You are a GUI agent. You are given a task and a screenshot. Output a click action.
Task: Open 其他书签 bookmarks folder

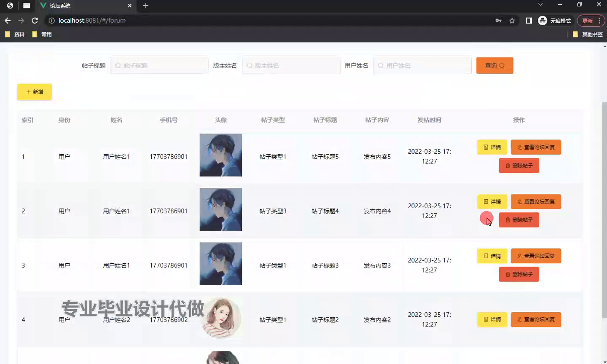coord(588,35)
